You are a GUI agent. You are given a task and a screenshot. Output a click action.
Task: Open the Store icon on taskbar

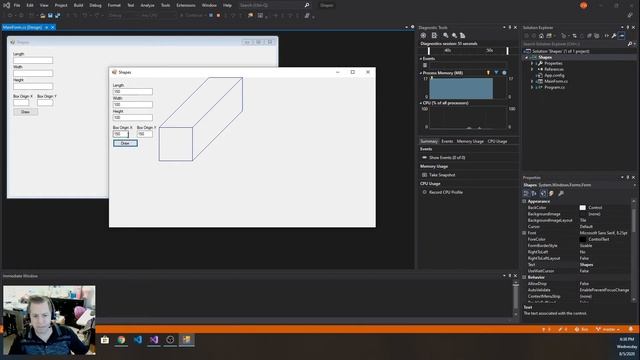(x=105, y=340)
